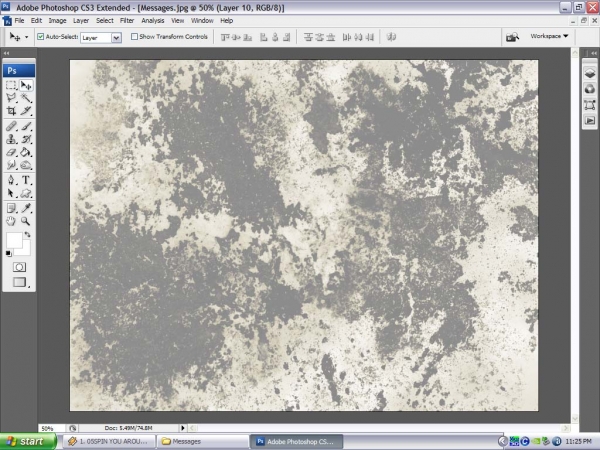600x450 pixels.
Task: Select the Eyedropper tool
Action: click(x=26, y=208)
